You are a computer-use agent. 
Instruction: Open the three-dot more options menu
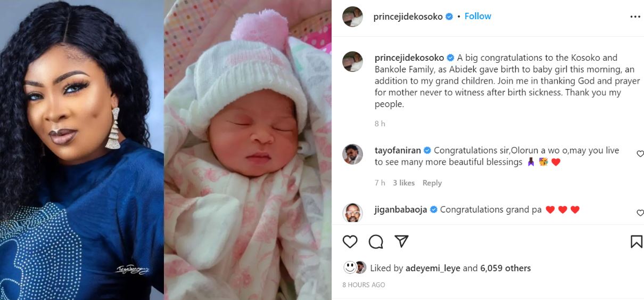pos(635,17)
